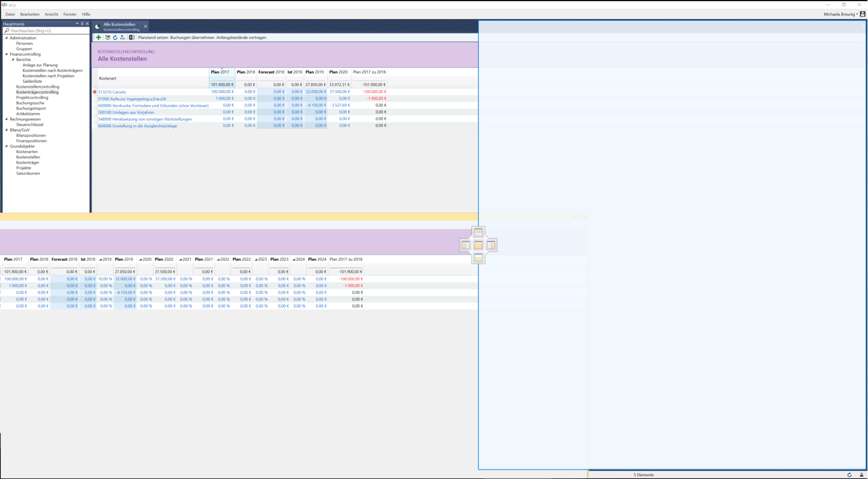The height and width of the screenshot is (479, 868).
Task: Click the refresh icon in the toolbar
Action: point(115,37)
